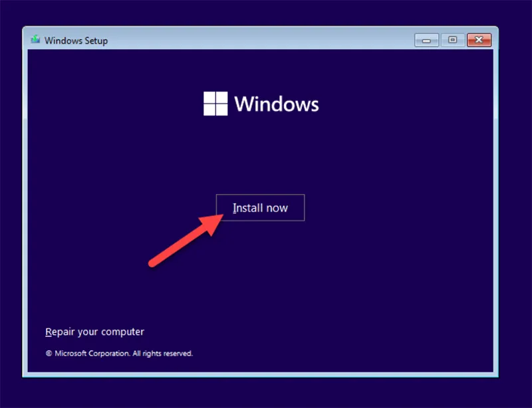Click the Windows Setup title bar icon

(x=35, y=40)
